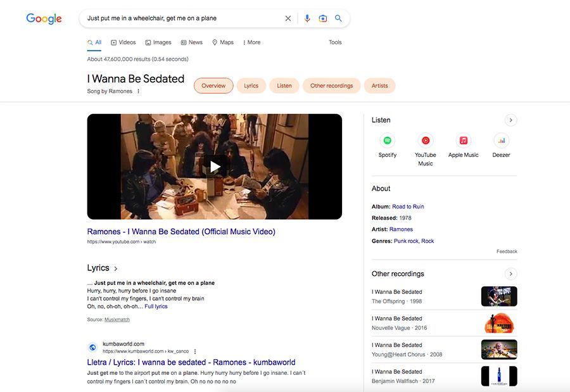
Task: Click the voice search microphone icon
Action: click(307, 18)
